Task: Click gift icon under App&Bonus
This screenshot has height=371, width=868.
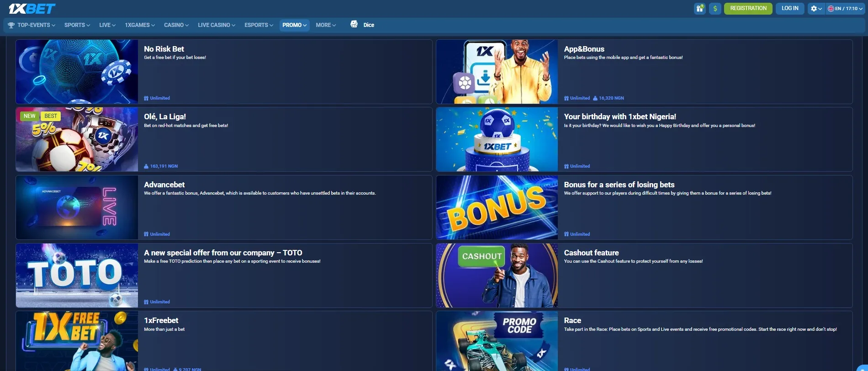Action: (x=566, y=98)
